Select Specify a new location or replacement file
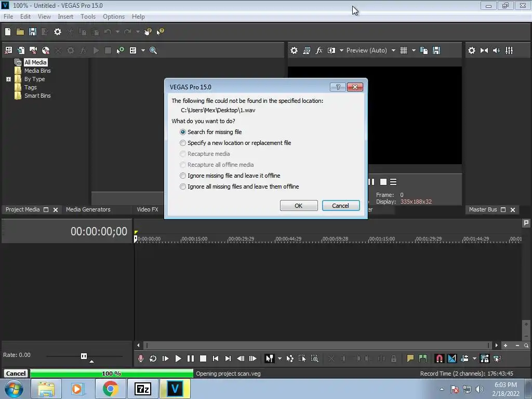Viewport: 532px width, 399px height. (235, 143)
